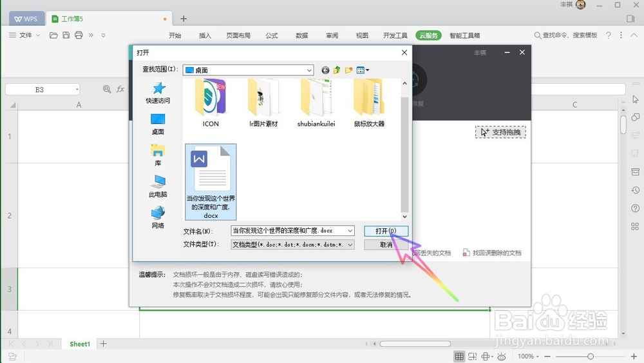Select the lr图片素材 folder

[x=263, y=103]
